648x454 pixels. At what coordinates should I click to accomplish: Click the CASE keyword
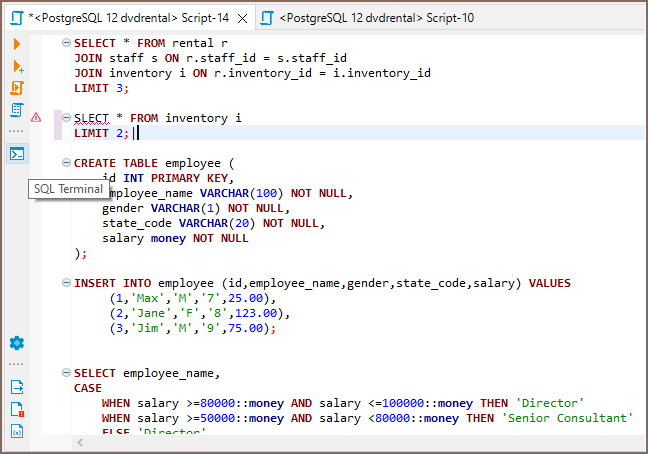pyautogui.click(x=88, y=388)
